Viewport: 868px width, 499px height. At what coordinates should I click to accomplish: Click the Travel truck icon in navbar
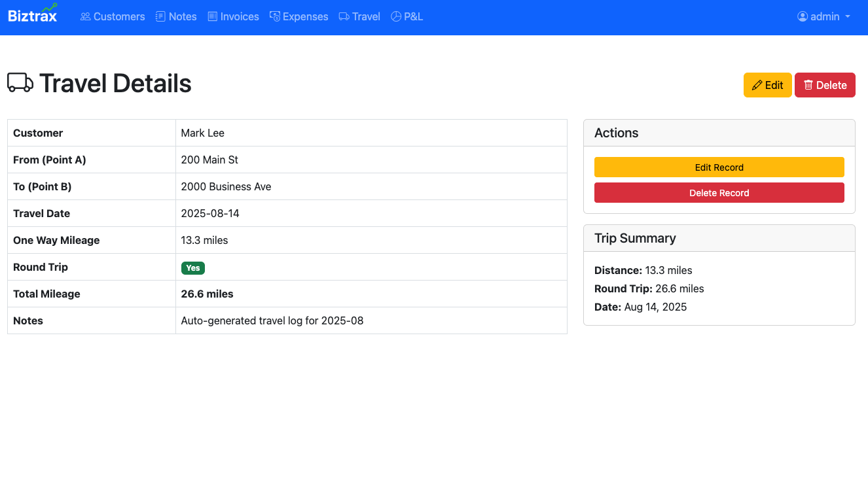pos(342,16)
